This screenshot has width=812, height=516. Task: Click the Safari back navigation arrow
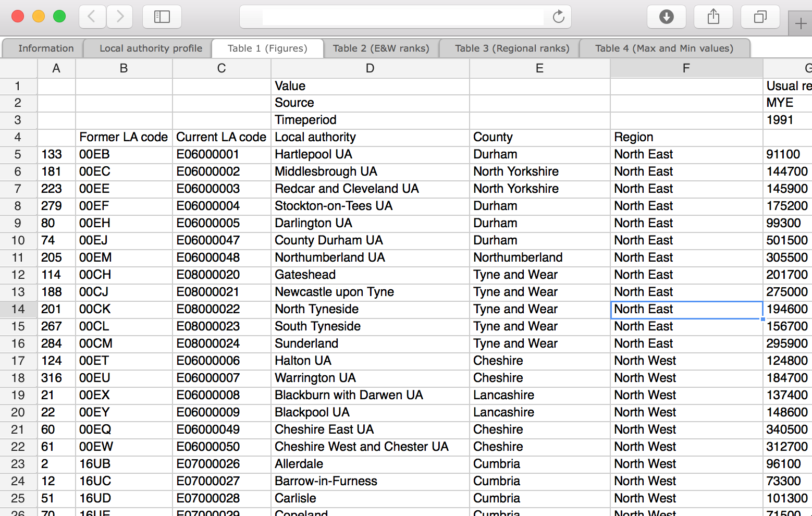(92, 16)
